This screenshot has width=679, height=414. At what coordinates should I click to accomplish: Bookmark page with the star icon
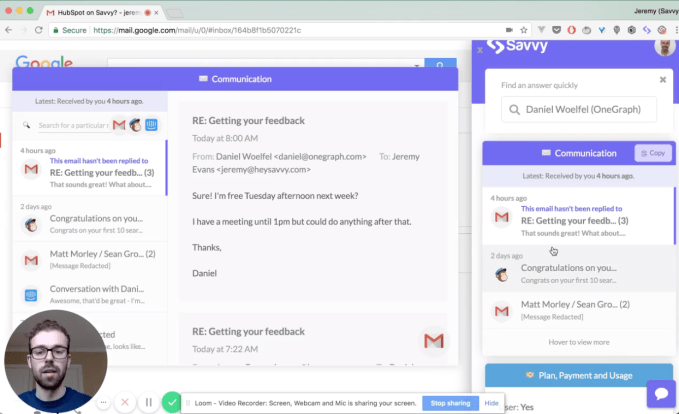(x=524, y=30)
